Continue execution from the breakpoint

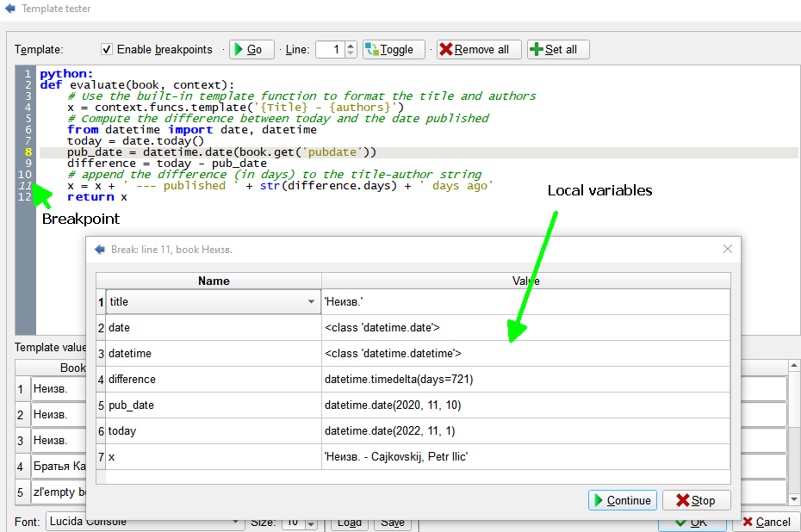click(x=622, y=500)
